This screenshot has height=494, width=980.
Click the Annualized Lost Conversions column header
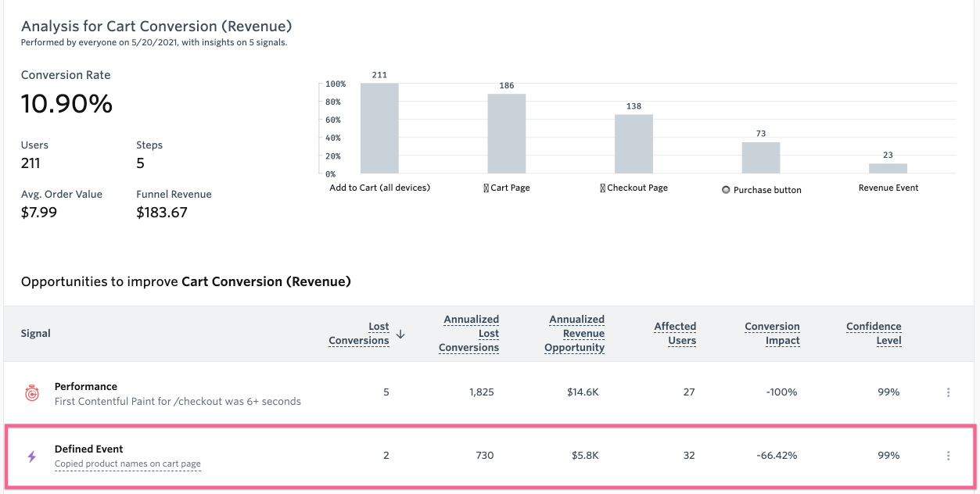pyautogui.click(x=469, y=334)
